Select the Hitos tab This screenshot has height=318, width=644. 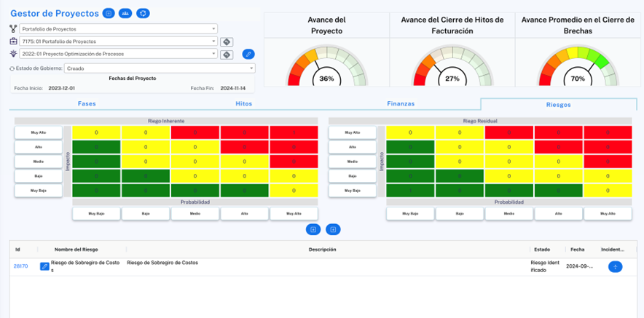(x=244, y=104)
